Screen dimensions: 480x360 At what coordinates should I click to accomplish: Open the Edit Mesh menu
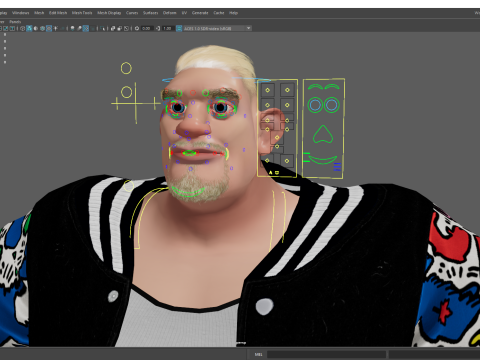click(x=58, y=13)
